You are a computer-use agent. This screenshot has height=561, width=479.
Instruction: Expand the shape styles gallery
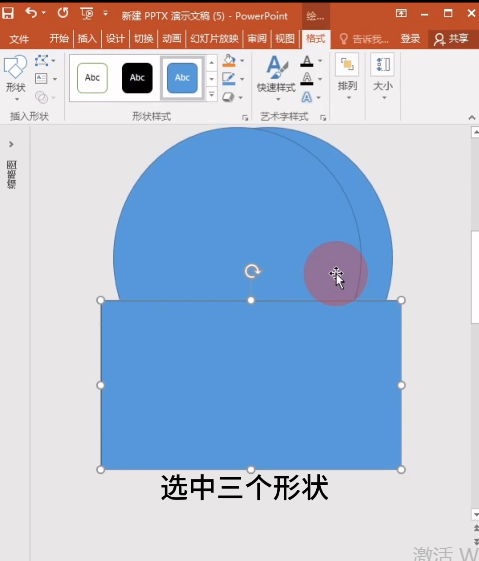[x=212, y=94]
